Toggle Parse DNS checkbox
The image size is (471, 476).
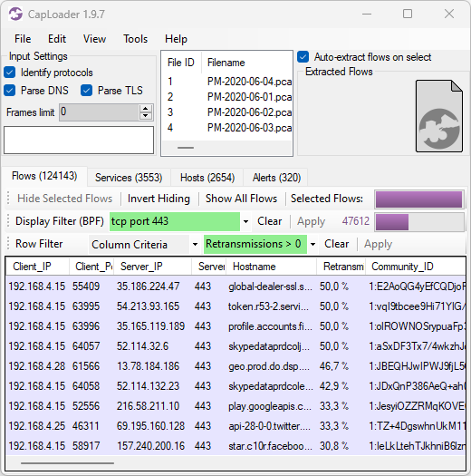[10, 90]
